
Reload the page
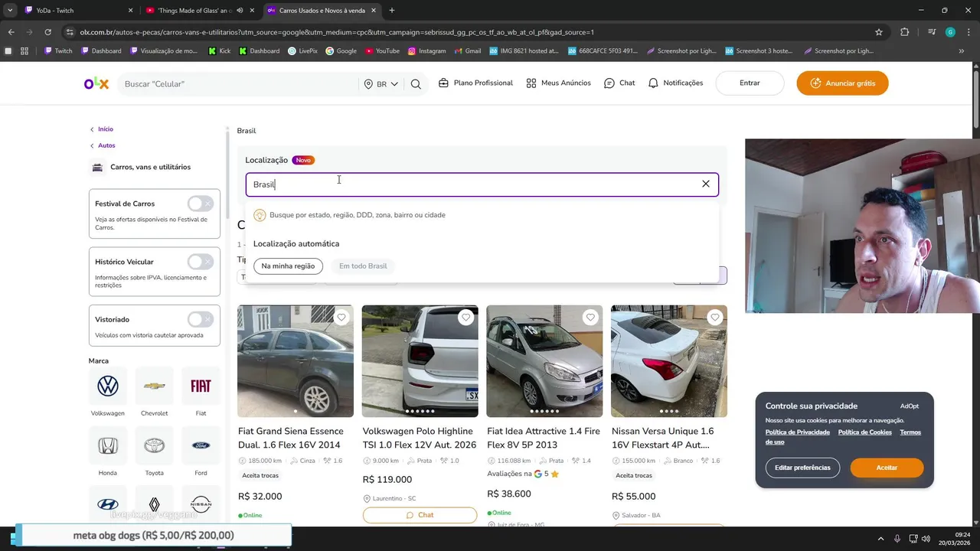(x=47, y=32)
